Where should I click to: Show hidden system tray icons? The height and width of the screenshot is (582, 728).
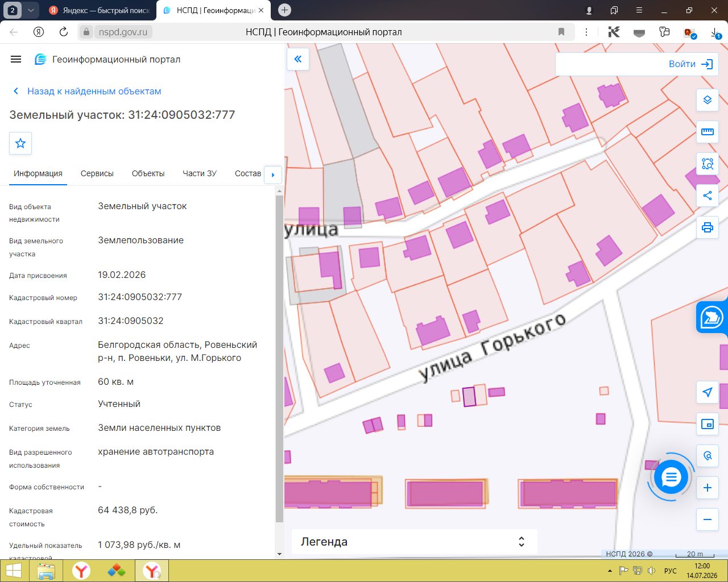[610, 571]
